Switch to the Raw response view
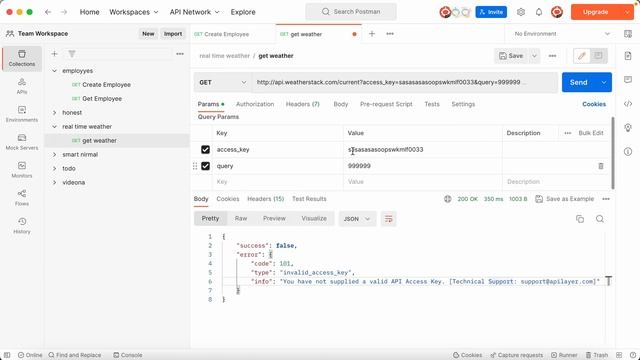 coord(241,219)
